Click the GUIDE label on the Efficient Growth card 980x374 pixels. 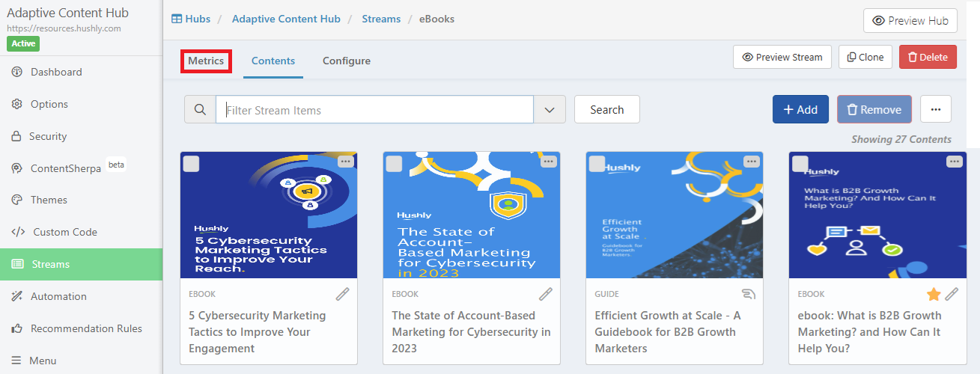click(607, 294)
